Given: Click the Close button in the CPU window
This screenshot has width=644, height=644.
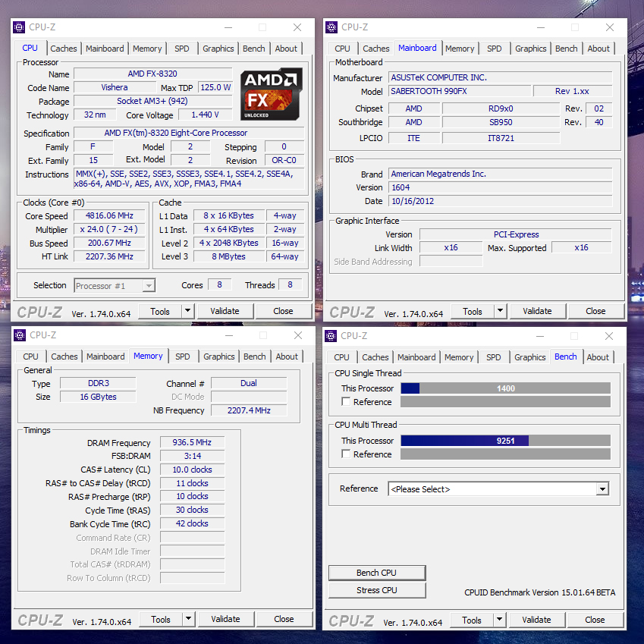Looking at the screenshot, I should click(283, 311).
